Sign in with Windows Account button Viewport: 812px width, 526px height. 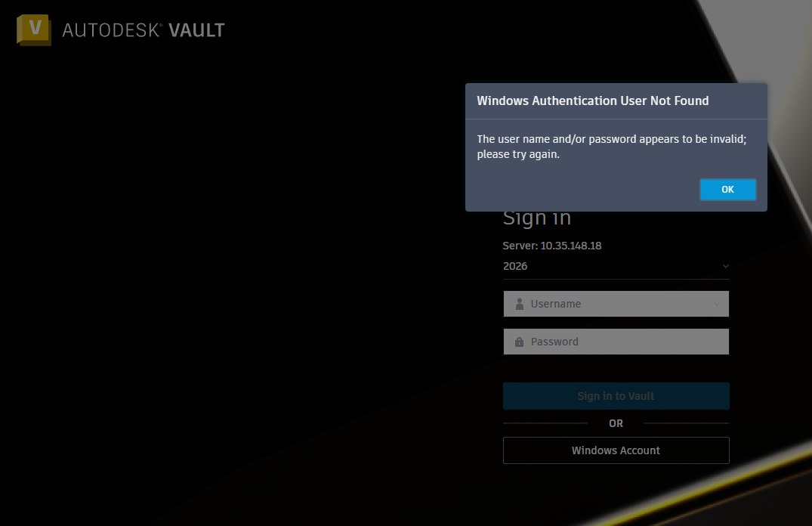pos(616,450)
